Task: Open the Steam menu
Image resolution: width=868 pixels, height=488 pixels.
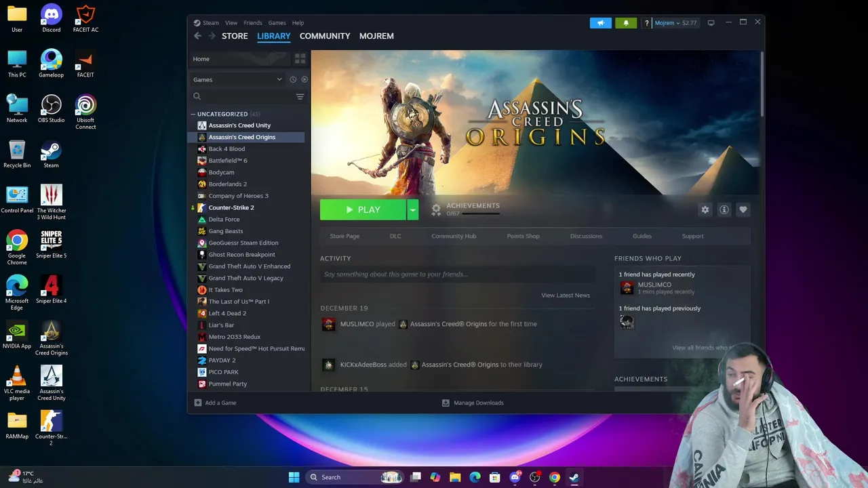Action: pos(211,23)
